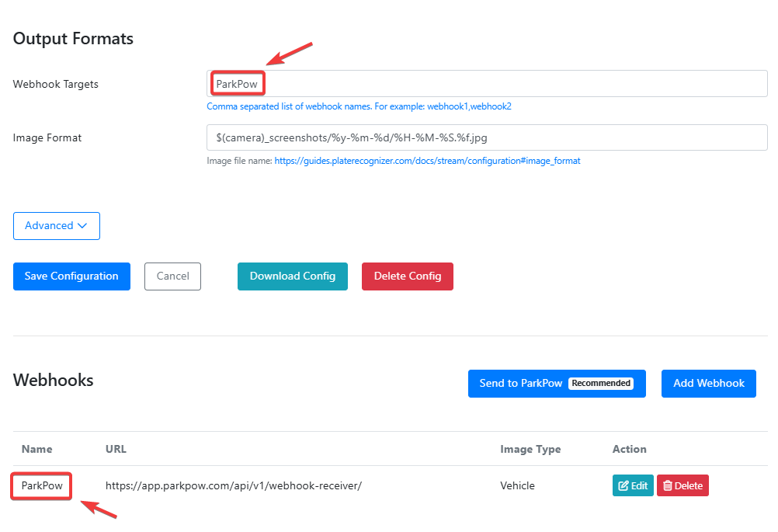Click the comma separated webhook names hint

tap(359, 106)
